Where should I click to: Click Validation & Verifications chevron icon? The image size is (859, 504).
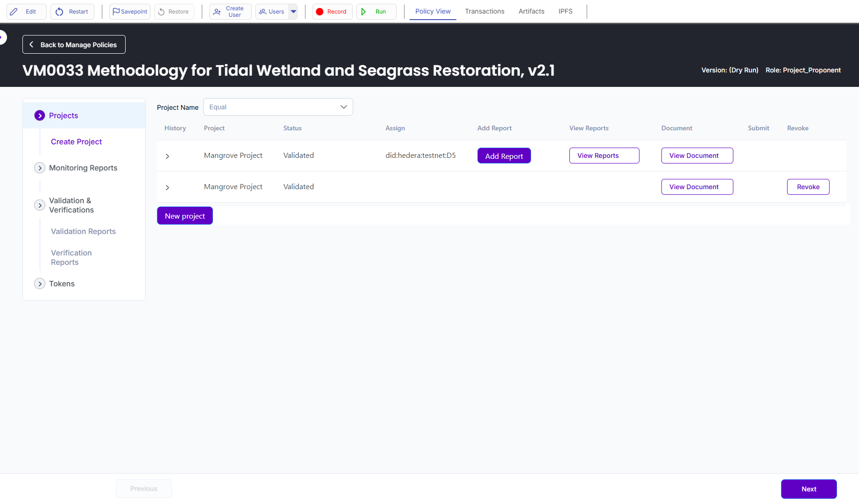(40, 205)
